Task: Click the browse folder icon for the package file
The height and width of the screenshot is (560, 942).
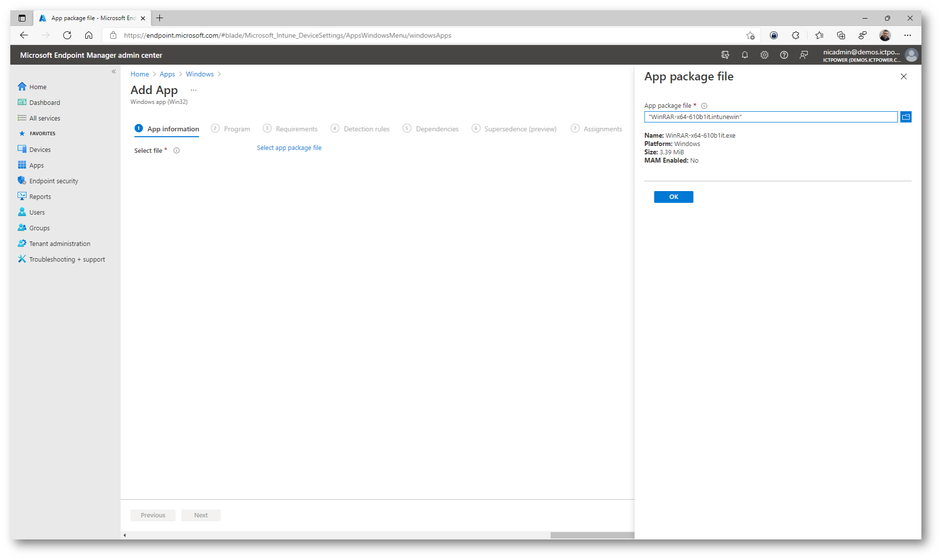Action: click(905, 117)
